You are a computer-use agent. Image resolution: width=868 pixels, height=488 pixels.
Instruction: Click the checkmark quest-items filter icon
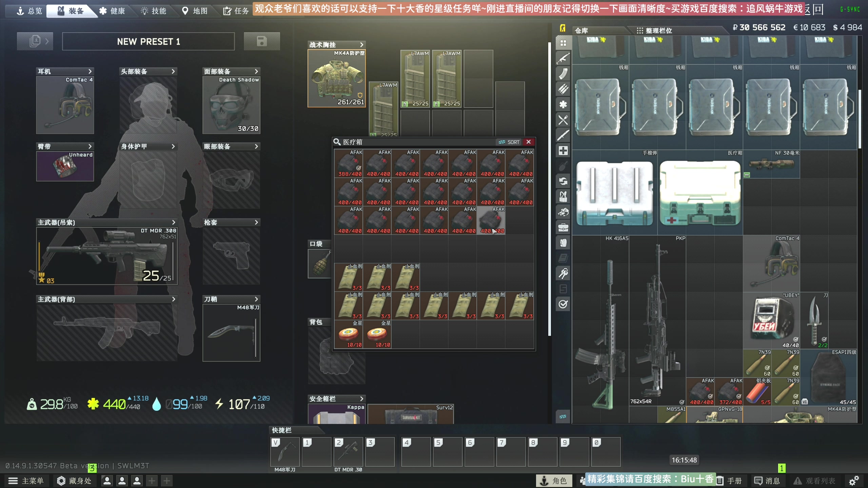(563, 304)
